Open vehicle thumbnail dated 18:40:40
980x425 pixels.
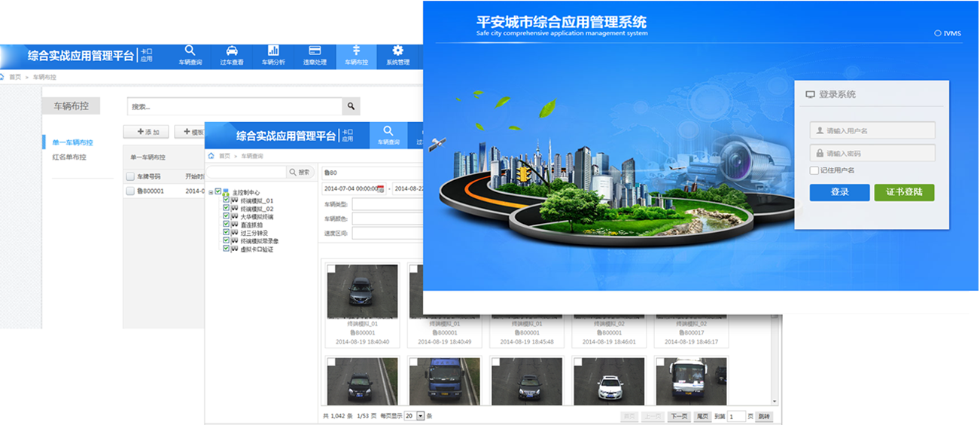(363, 291)
